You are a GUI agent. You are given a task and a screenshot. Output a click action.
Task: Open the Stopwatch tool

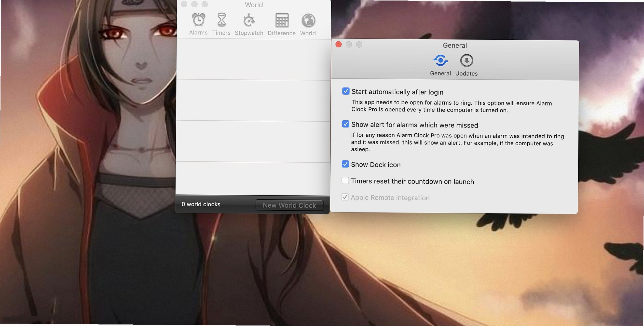[249, 25]
